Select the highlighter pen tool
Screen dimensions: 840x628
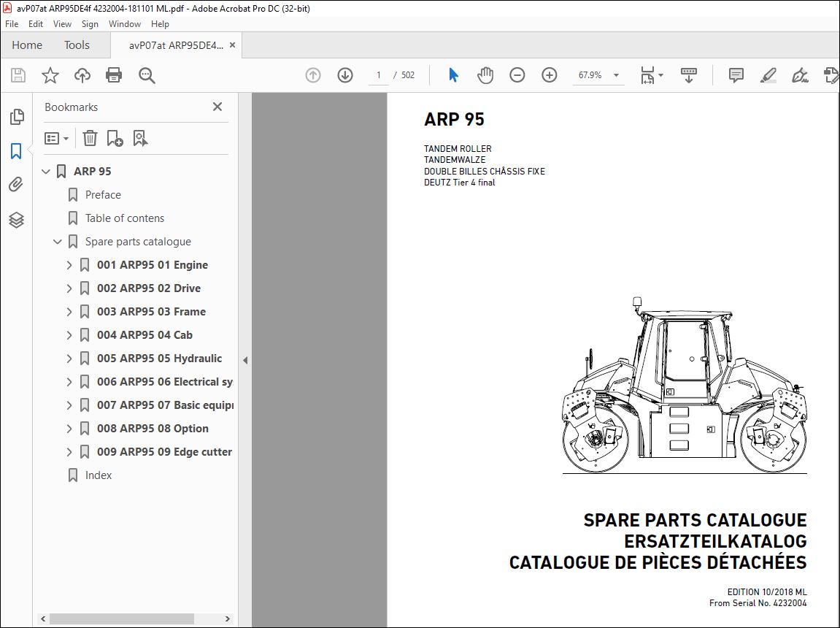pyautogui.click(x=768, y=75)
